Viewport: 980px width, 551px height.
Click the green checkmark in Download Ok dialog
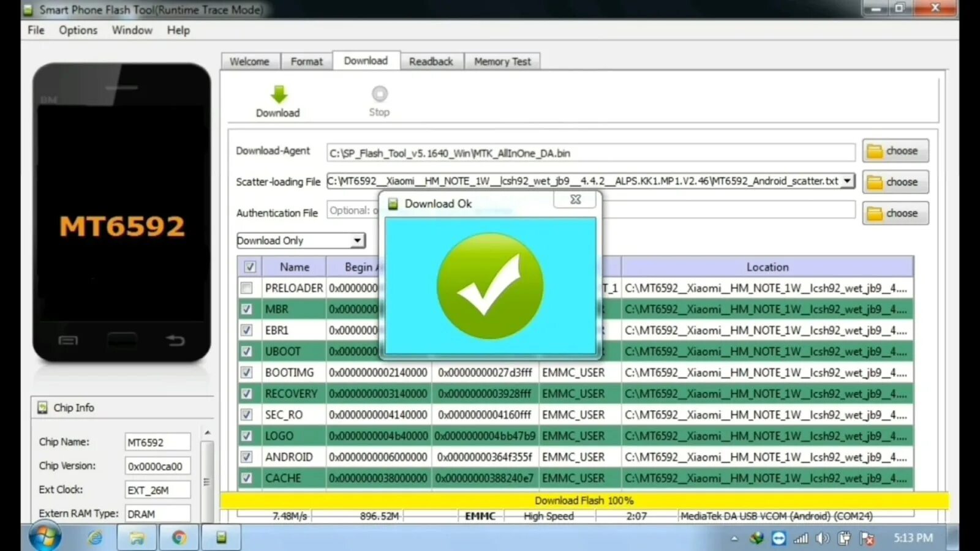pyautogui.click(x=490, y=286)
